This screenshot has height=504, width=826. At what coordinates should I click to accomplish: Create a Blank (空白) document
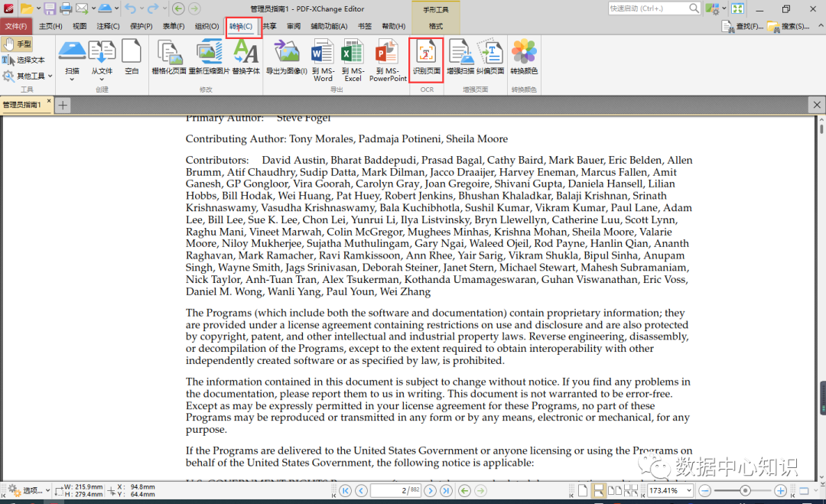(132, 57)
